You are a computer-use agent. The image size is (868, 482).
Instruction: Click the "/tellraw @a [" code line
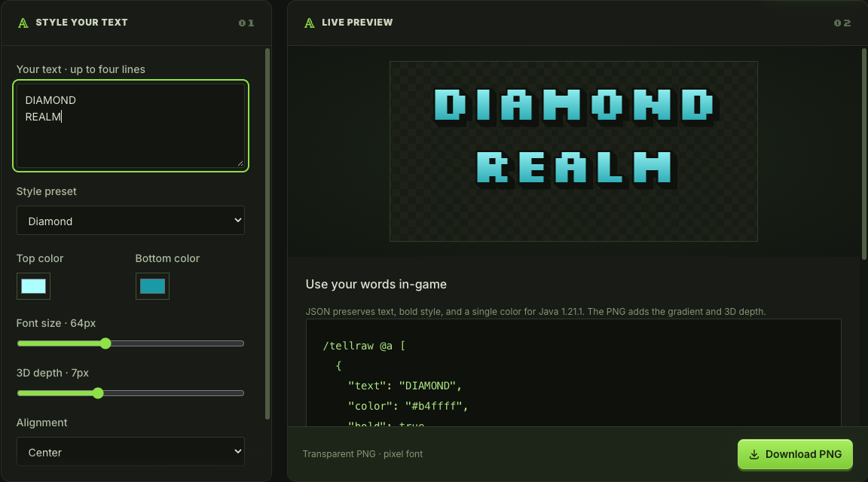point(364,346)
